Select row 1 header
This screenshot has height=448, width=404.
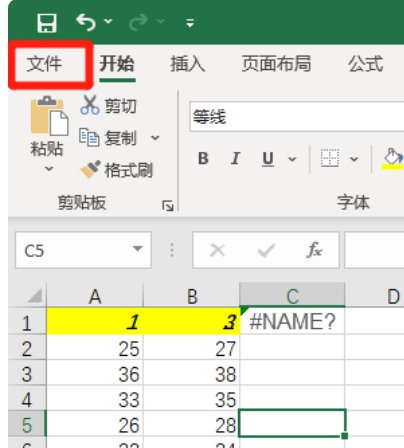(27, 322)
